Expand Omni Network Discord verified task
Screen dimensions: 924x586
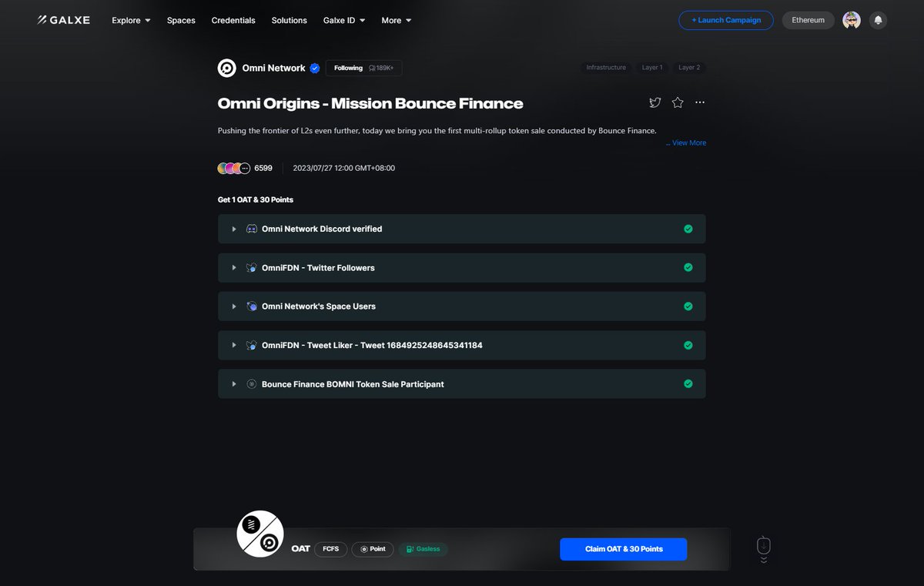(234, 229)
